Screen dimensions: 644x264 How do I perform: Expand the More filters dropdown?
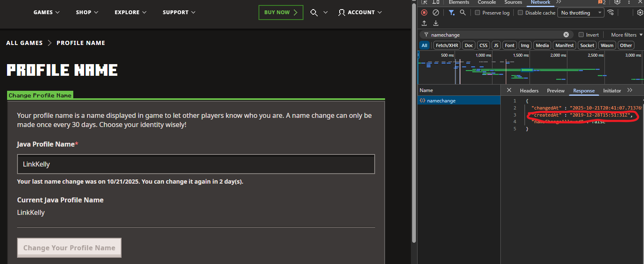click(x=627, y=35)
